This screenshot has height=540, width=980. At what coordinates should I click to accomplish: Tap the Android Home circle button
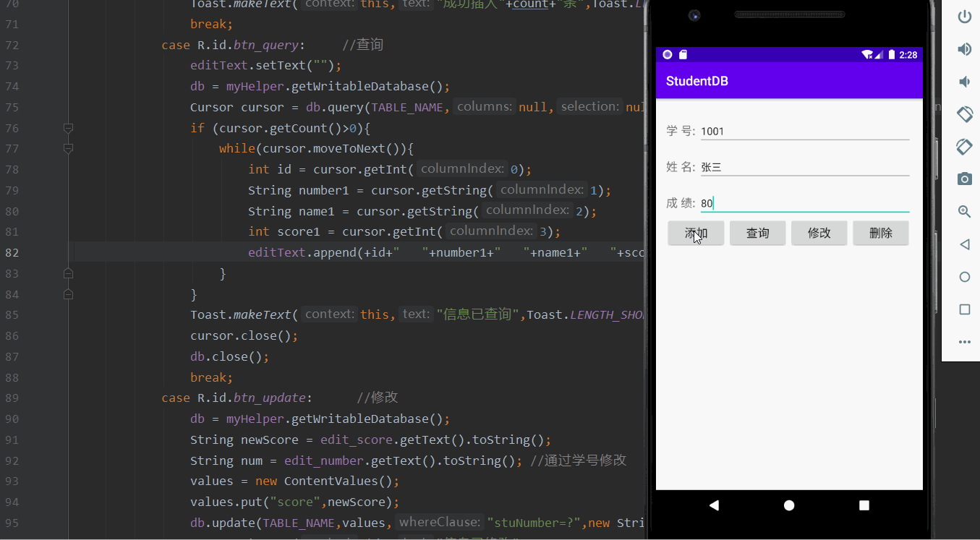[789, 505]
